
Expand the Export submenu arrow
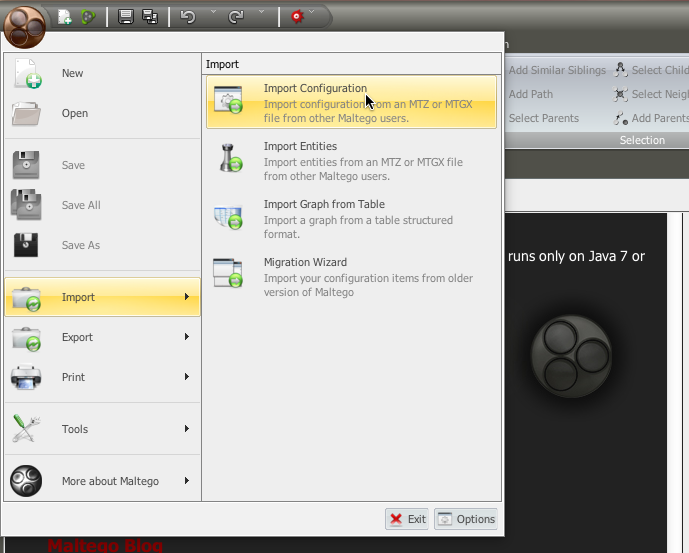click(187, 337)
